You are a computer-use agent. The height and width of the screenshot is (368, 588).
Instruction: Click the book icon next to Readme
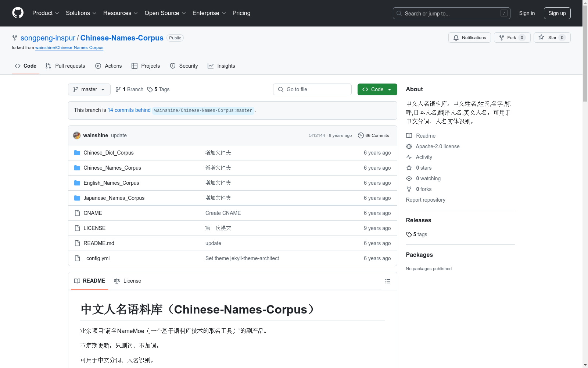409,136
